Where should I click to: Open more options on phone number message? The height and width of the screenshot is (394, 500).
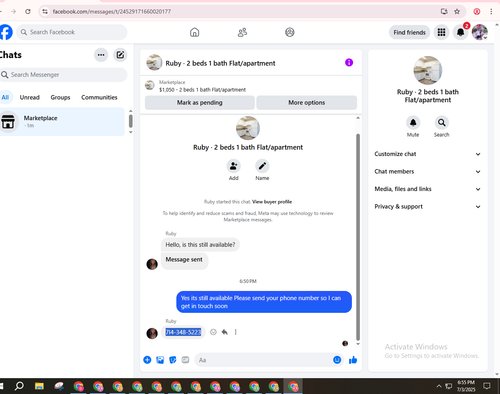pyautogui.click(x=235, y=332)
